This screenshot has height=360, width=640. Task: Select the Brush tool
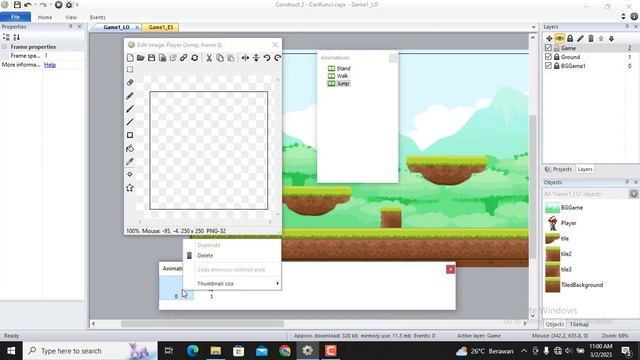pos(130,109)
